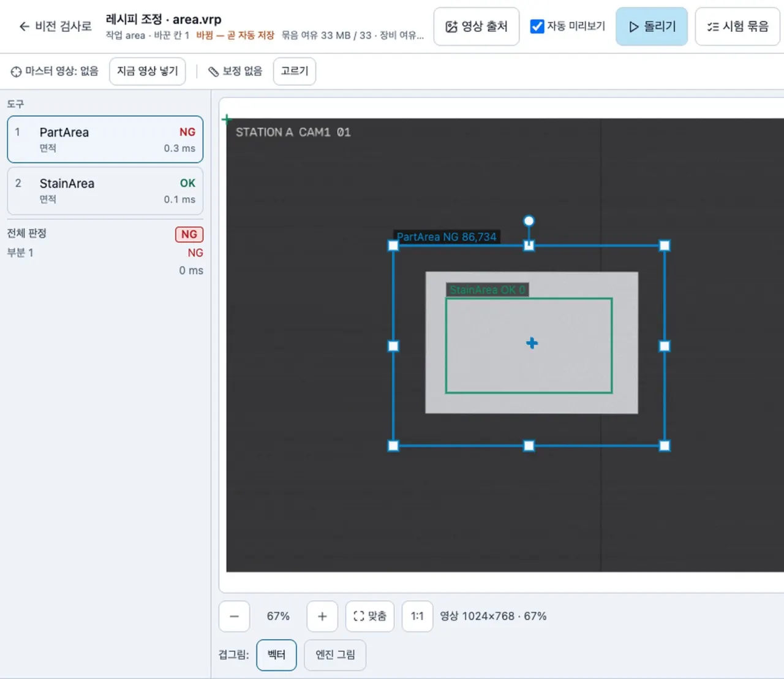Open the 시험 묶음 test set
784x679 pixels.
pyautogui.click(x=737, y=26)
